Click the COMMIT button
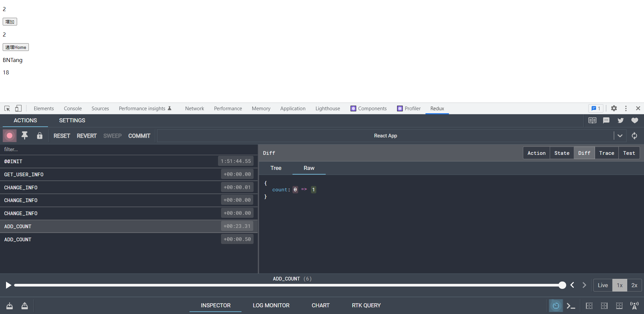Viewport: 644px width, 314px height. (x=139, y=136)
